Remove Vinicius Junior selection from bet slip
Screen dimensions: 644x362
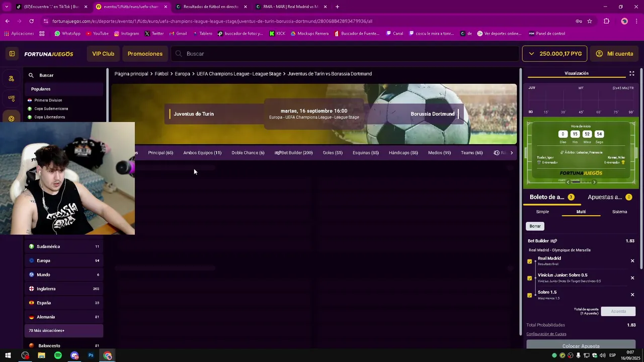632,278
